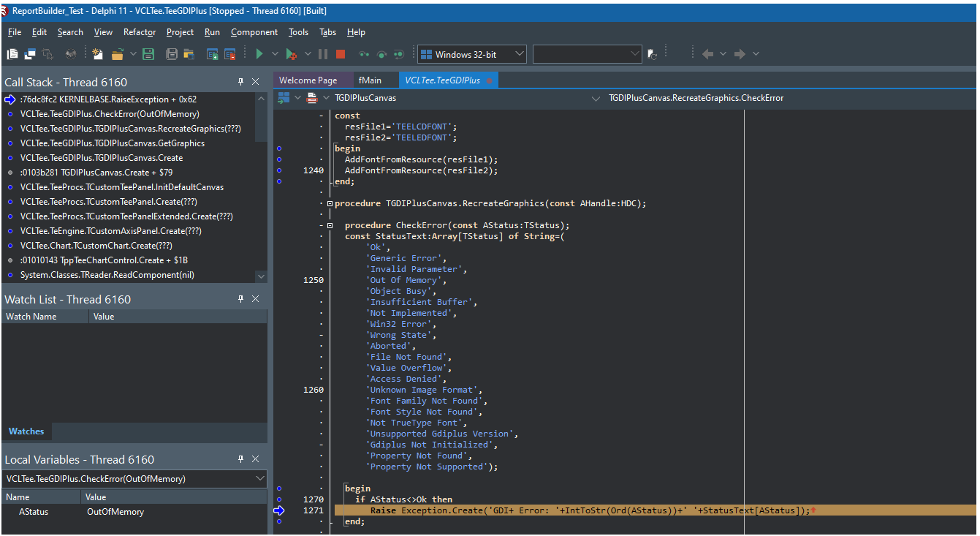Screen dimensions: 980x536
Task: Open the Project menu
Action: pyautogui.click(x=180, y=32)
